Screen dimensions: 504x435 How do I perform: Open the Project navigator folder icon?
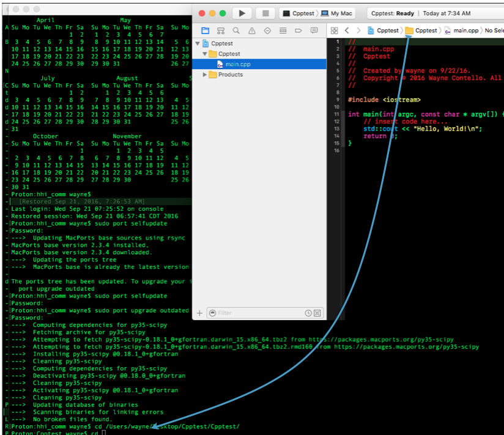pos(205,31)
